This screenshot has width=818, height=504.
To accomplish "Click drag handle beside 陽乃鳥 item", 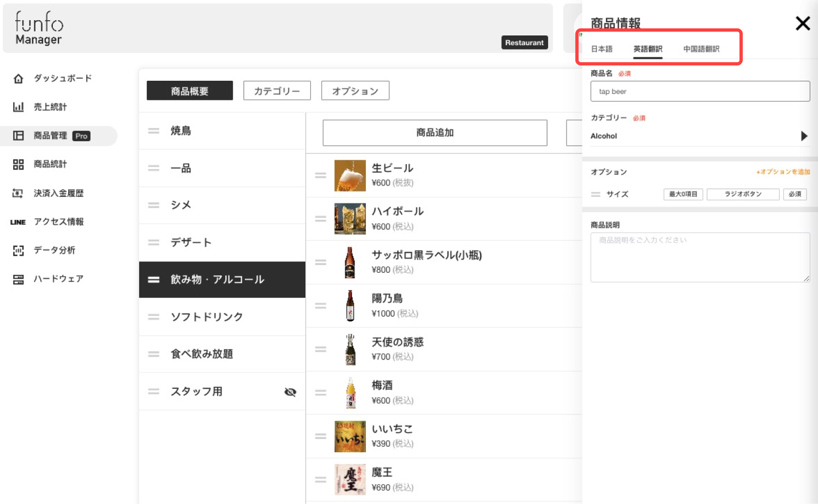I will pos(321,305).
